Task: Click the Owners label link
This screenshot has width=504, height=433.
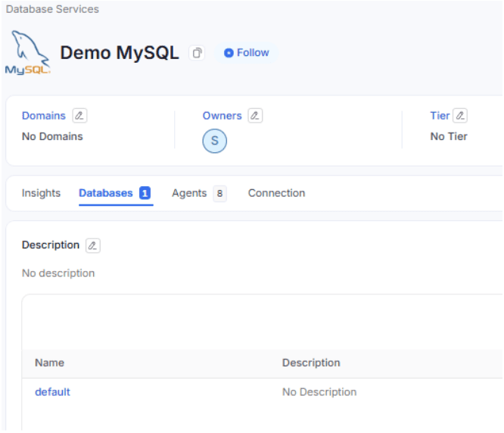Action: click(x=222, y=116)
